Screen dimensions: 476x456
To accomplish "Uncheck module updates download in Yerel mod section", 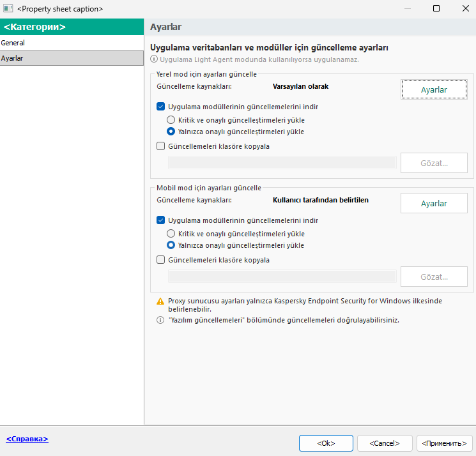I will click(161, 107).
